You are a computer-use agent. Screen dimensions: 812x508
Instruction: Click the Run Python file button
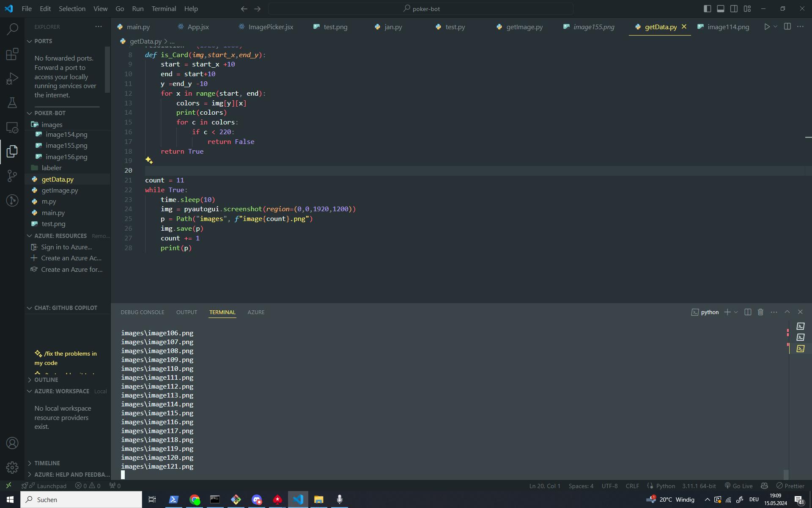click(x=767, y=27)
